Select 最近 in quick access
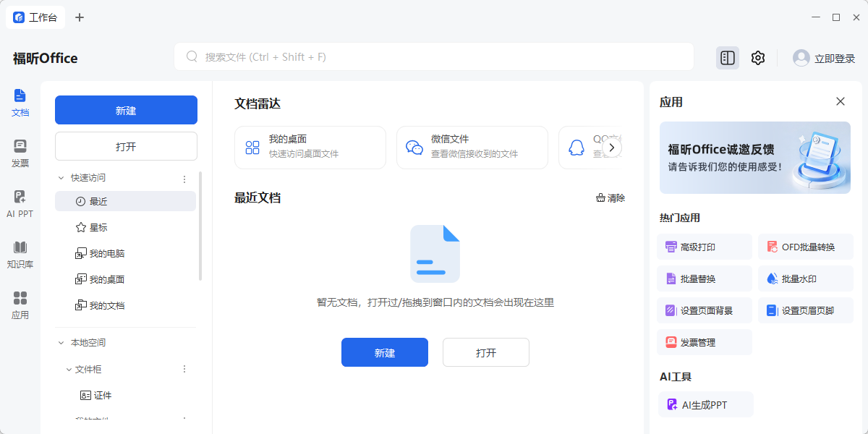868x434 pixels. point(125,201)
